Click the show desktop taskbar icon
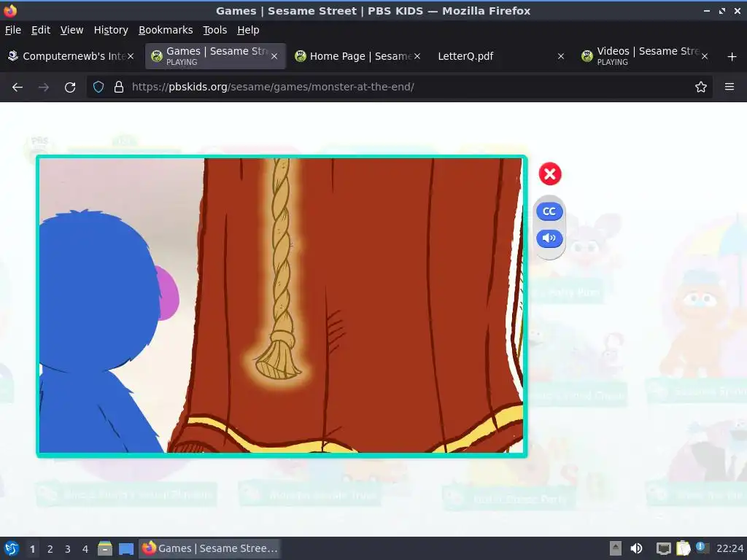The height and width of the screenshot is (560, 747). tap(126, 548)
